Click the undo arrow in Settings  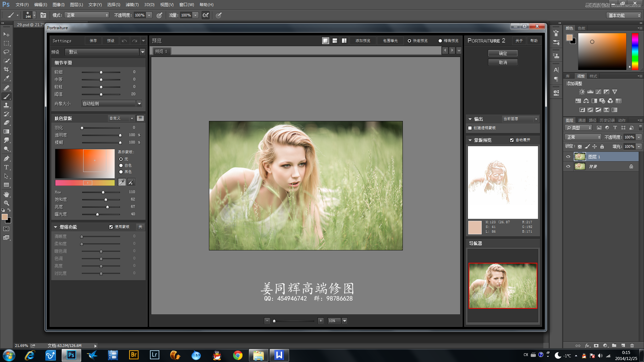coord(124,41)
